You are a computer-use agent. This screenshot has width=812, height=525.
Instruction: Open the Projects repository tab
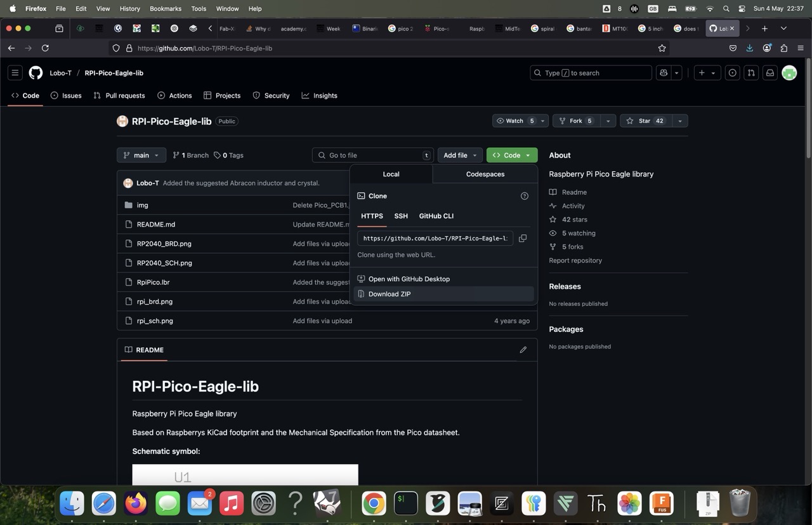pyautogui.click(x=222, y=95)
